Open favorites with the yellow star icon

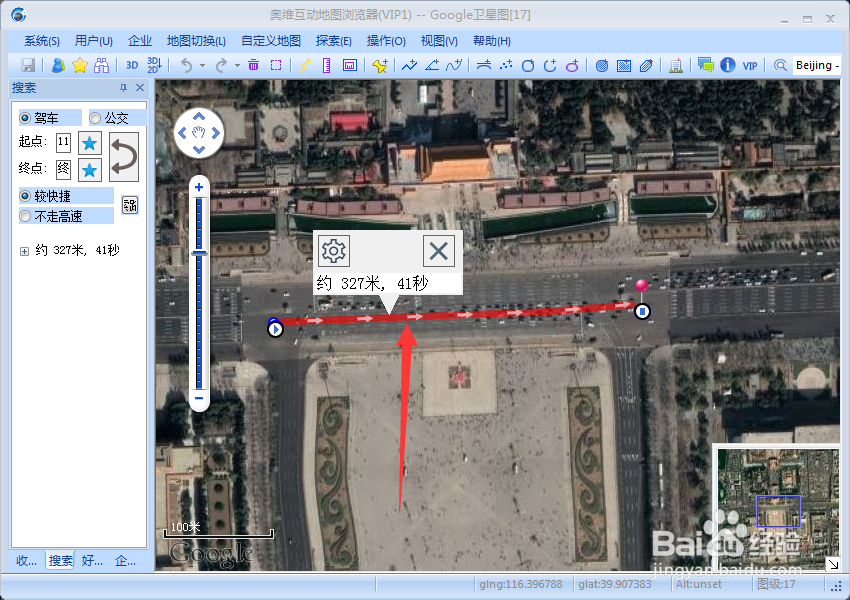click(80, 66)
